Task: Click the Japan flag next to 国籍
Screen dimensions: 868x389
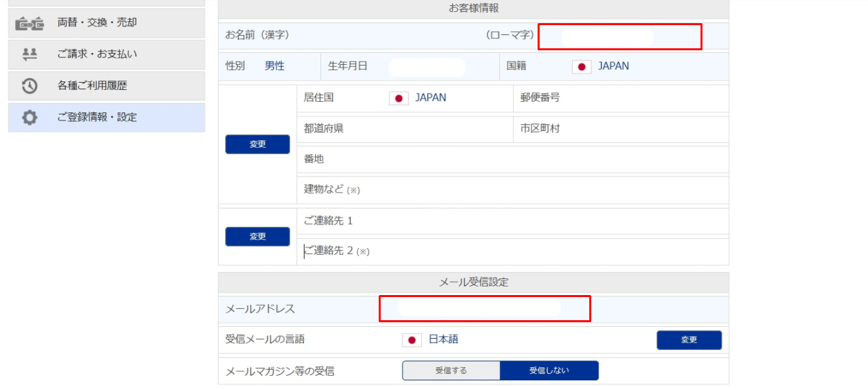Action: tap(581, 67)
